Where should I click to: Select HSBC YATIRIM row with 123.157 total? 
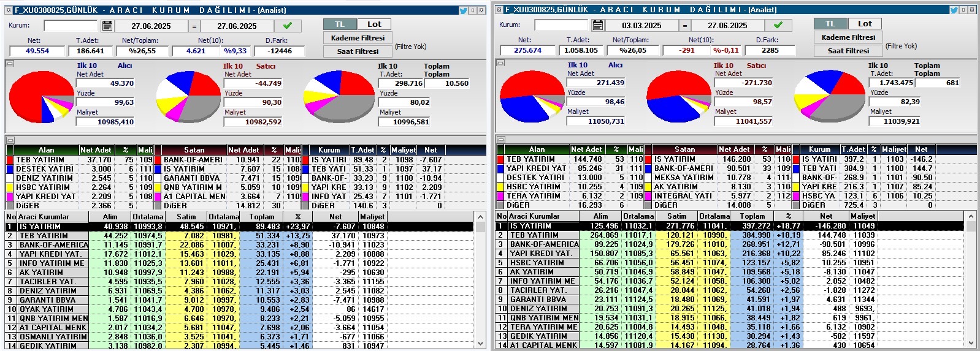click(730, 262)
